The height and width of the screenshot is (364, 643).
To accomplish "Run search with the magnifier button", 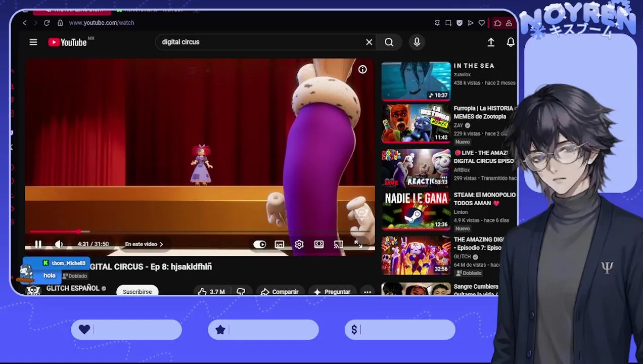I will 389,42.
